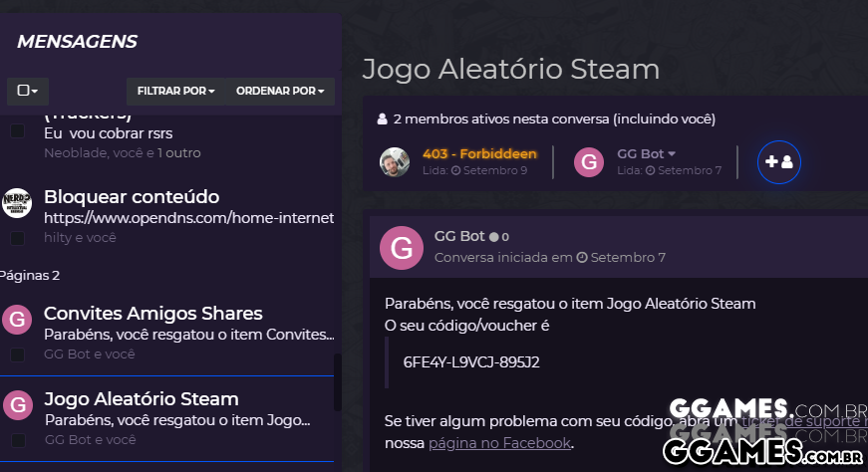
Task: Select the Jogo Aleatório Steam conversation checkbox
Action: (x=17, y=440)
